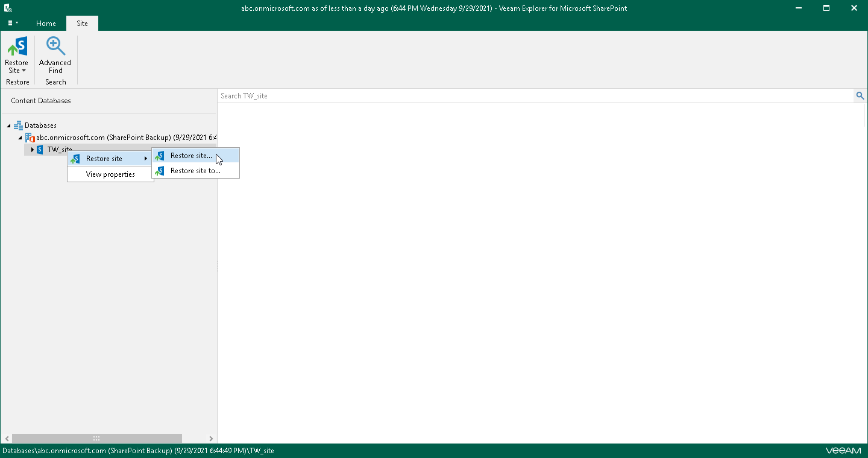The image size is (868, 458).
Task: Click the tree pane scroll right arrow
Action: 211,439
